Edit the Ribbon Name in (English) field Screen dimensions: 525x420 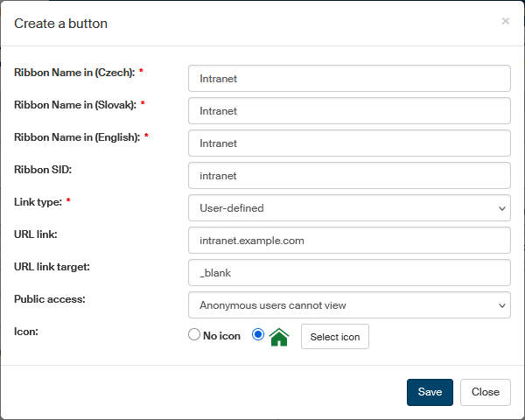coord(349,143)
